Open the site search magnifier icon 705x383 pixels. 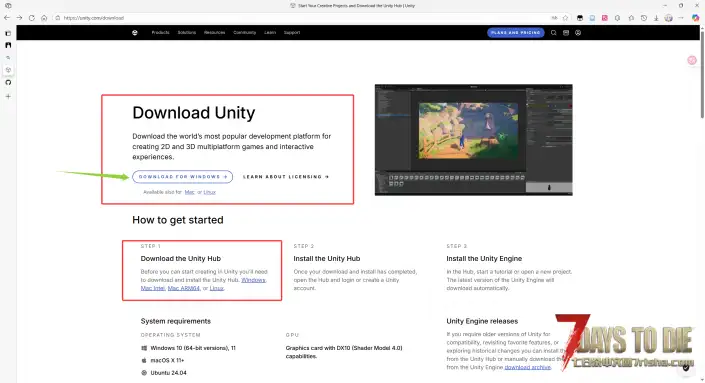pos(553,33)
